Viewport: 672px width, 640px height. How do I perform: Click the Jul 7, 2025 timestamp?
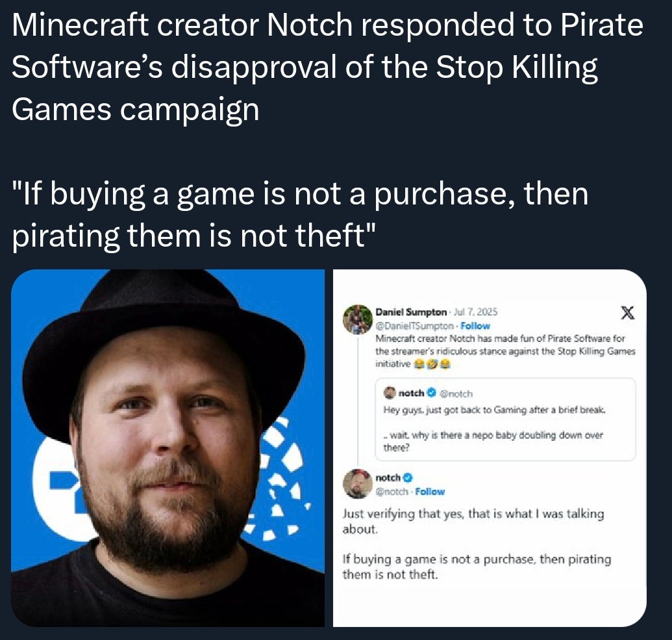(475, 312)
